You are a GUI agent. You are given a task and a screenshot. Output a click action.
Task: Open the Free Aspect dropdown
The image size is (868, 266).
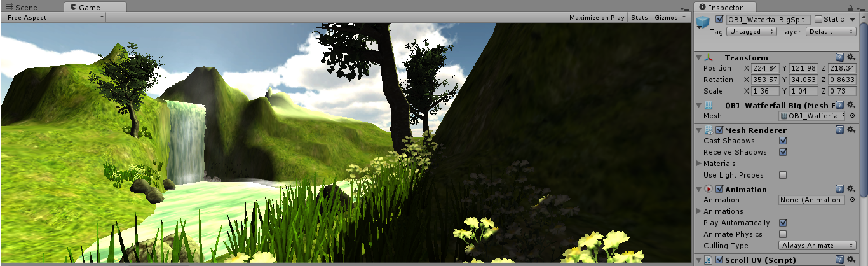pyautogui.click(x=54, y=18)
